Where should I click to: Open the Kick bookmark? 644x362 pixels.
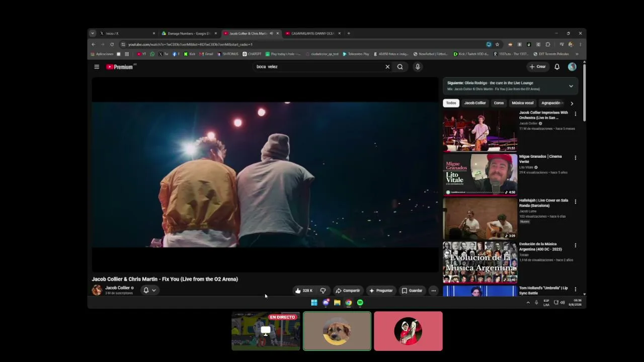point(190,54)
